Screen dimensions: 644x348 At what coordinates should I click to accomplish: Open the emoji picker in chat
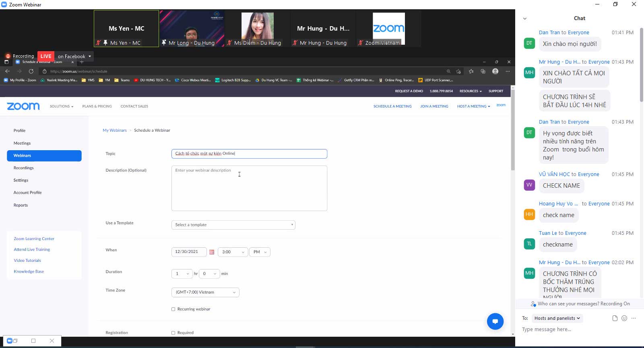[624, 318]
